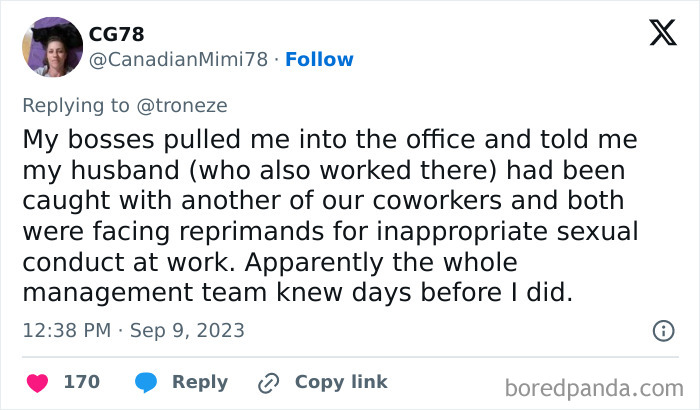Click the Sep 9, 2023 date

[190, 330]
